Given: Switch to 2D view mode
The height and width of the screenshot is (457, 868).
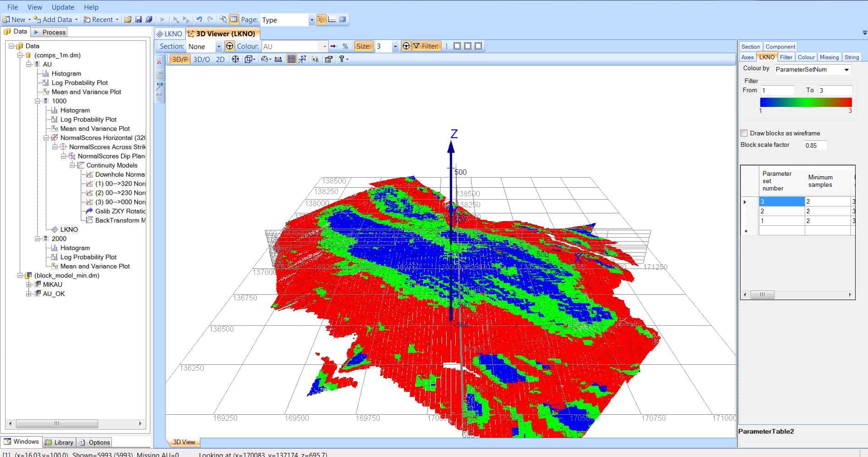Looking at the screenshot, I should pos(220,59).
